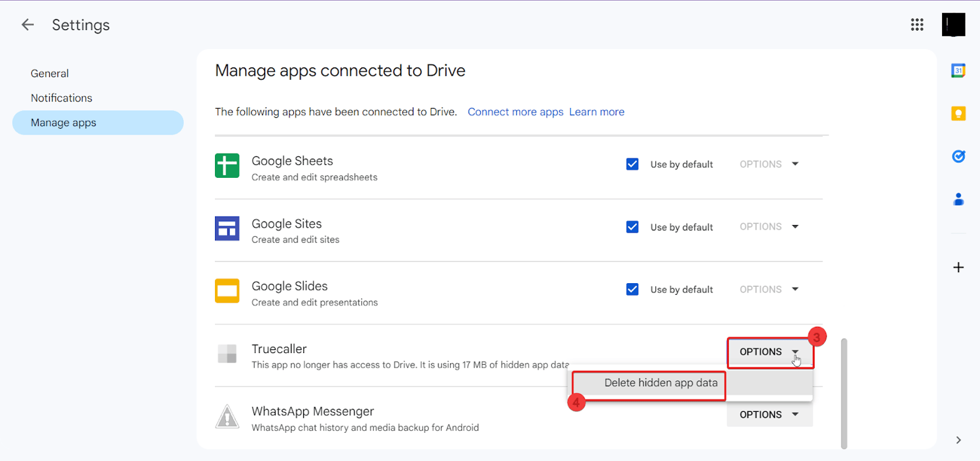The image size is (980, 461).
Task: Open the Learn more link
Action: point(596,112)
